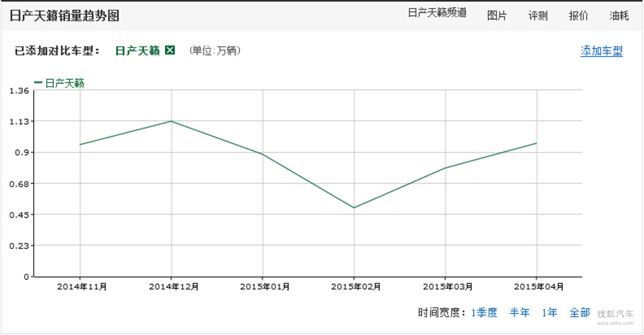The width and height of the screenshot is (644, 335).
Task: Go to the 图片 tab
Action: coord(496,16)
